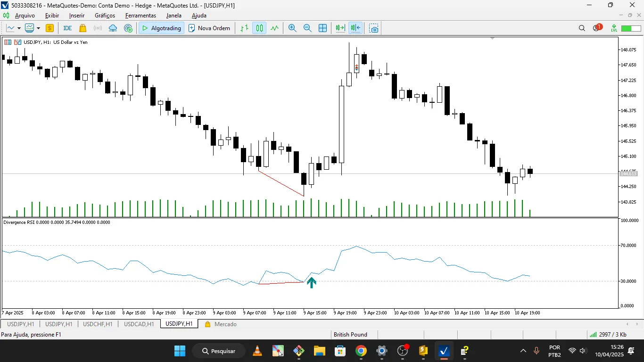Image resolution: width=644 pixels, height=362 pixels.
Task: Check the account notification badge showing 1
Action: [597, 27]
